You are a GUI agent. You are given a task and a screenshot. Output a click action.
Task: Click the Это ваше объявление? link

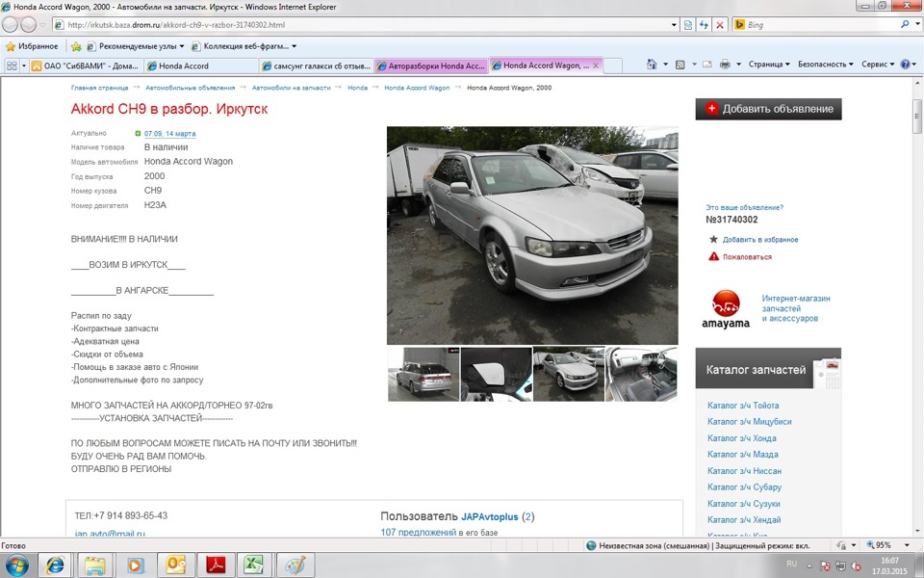(x=744, y=208)
